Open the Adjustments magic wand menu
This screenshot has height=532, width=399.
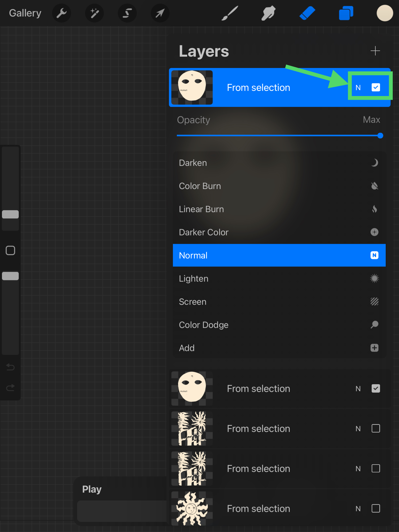[x=94, y=13]
